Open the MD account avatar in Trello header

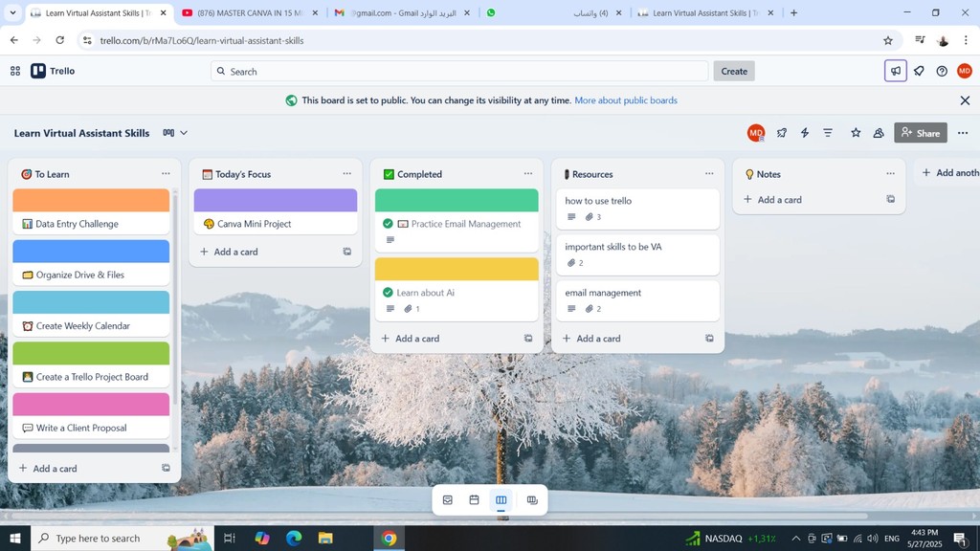click(x=965, y=71)
